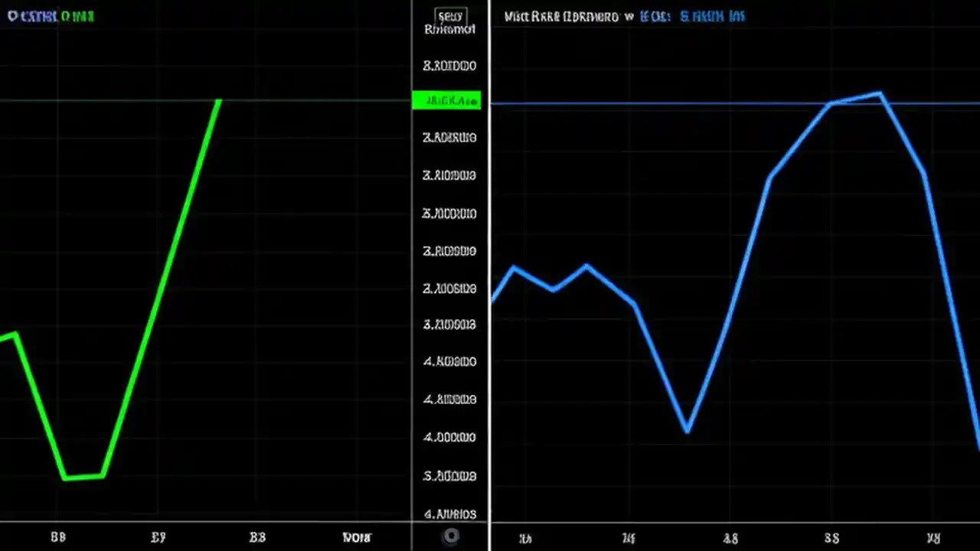Screen dimensions: 980x551
Task: Open the Riskometer selector under the Buy label
Action: pos(450,30)
